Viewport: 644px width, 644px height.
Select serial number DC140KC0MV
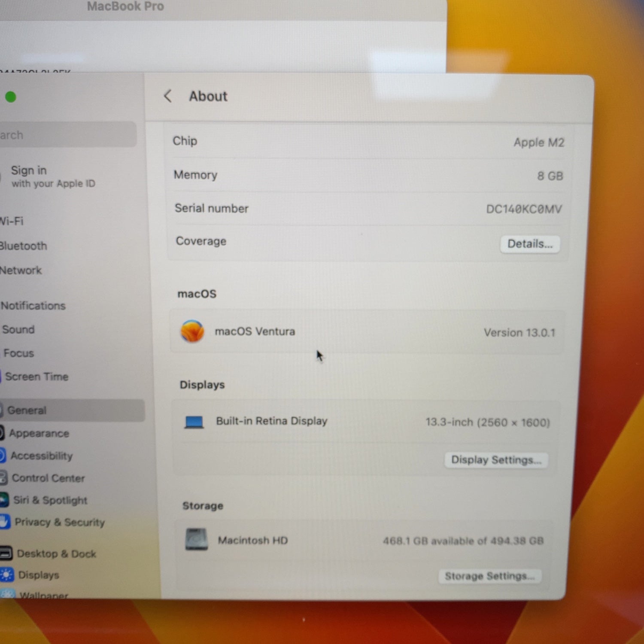click(524, 209)
